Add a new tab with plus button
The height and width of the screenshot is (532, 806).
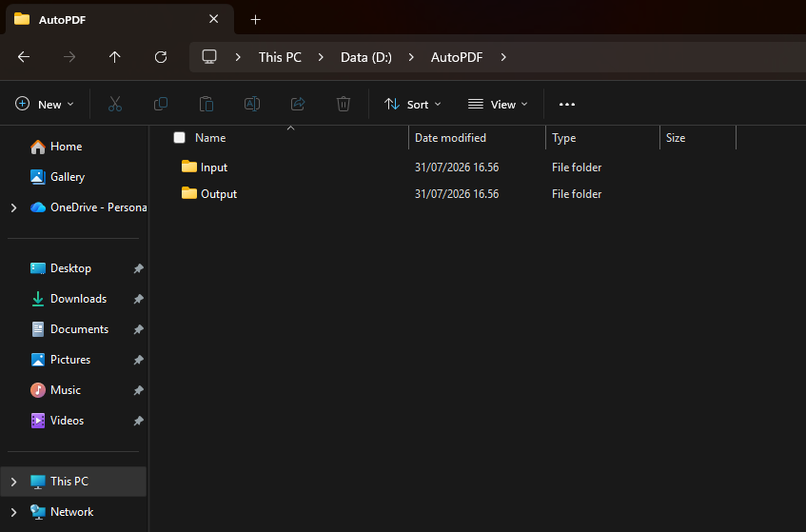click(x=255, y=20)
